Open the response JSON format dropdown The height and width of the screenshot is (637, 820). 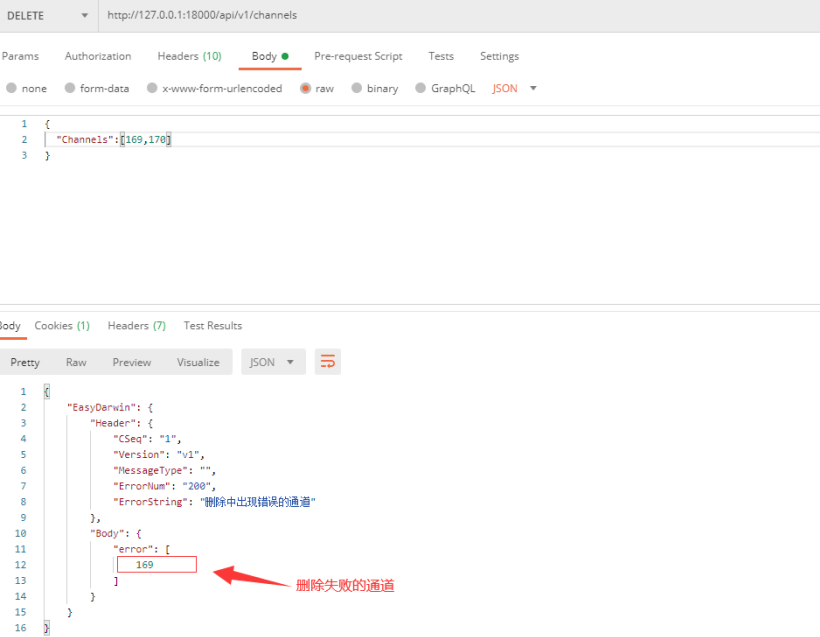tap(273, 362)
